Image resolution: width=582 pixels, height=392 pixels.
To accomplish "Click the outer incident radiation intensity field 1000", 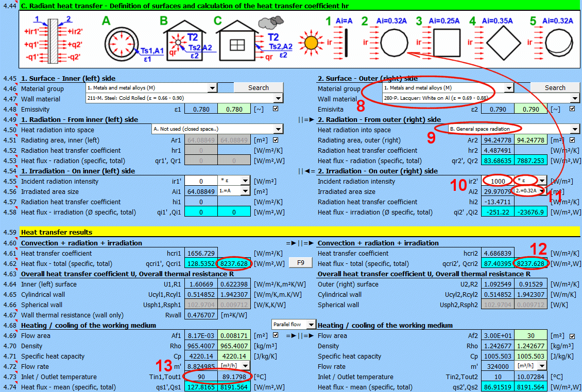I will 497,181.
